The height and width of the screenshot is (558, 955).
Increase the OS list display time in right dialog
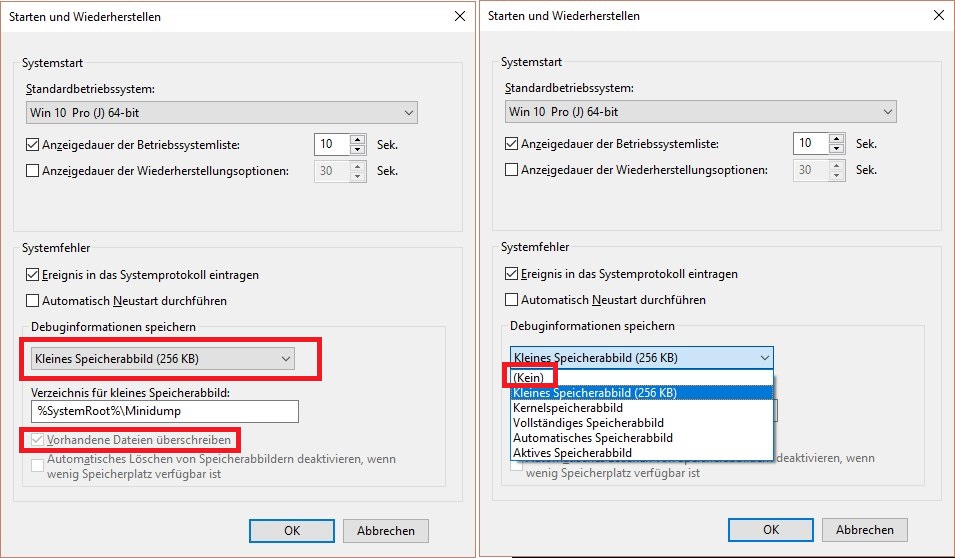point(837,138)
